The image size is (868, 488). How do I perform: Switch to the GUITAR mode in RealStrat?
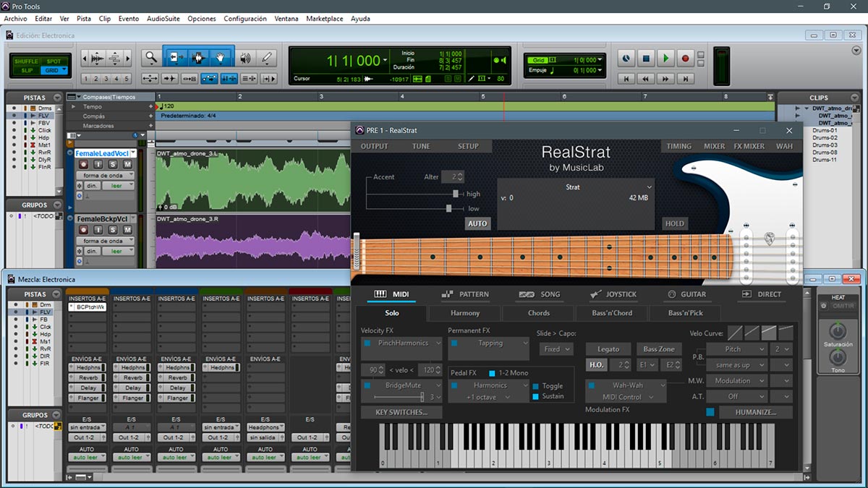(x=686, y=294)
